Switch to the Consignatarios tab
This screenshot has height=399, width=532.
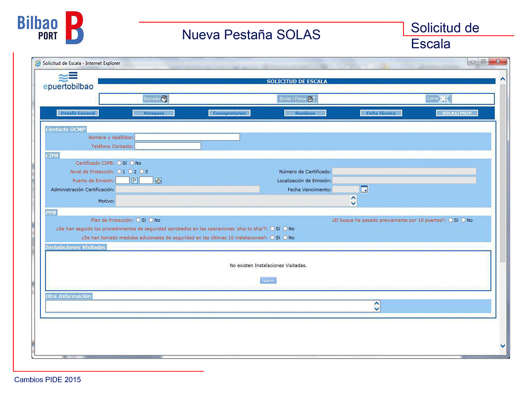[x=229, y=113]
